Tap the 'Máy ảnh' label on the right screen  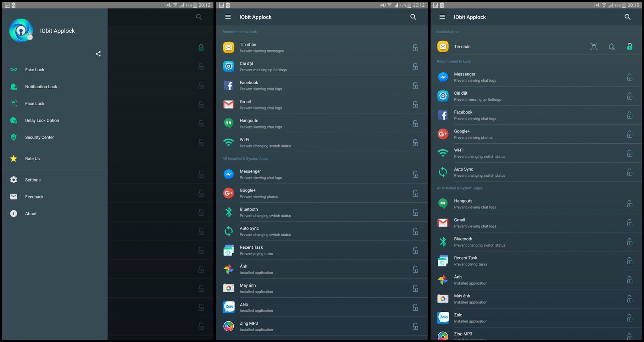(x=462, y=296)
